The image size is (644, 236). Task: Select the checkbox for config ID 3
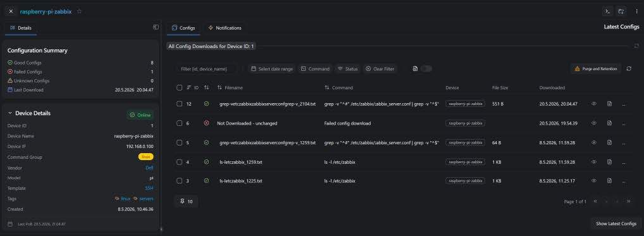point(179,180)
